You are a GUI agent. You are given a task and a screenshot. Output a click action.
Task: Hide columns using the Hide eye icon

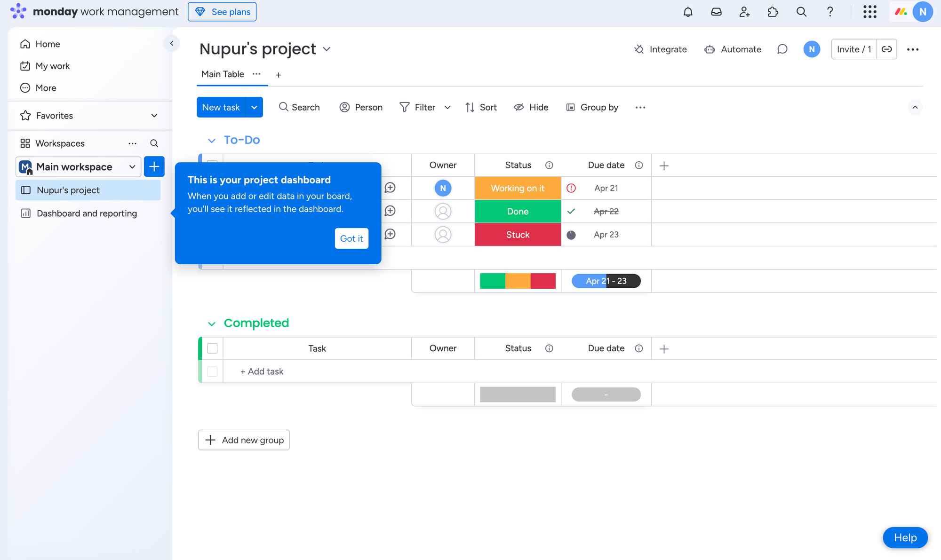coord(531,107)
